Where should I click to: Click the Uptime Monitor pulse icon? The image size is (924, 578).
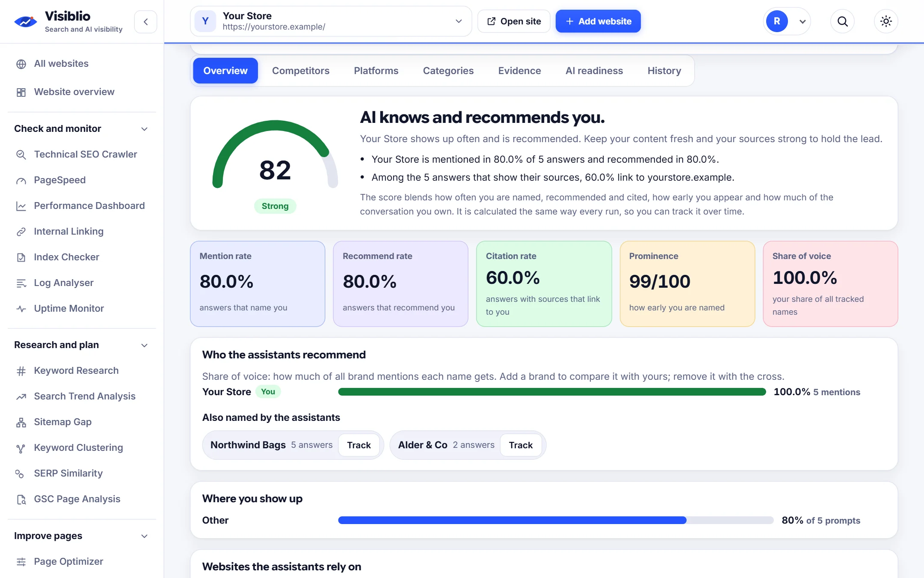point(21,309)
